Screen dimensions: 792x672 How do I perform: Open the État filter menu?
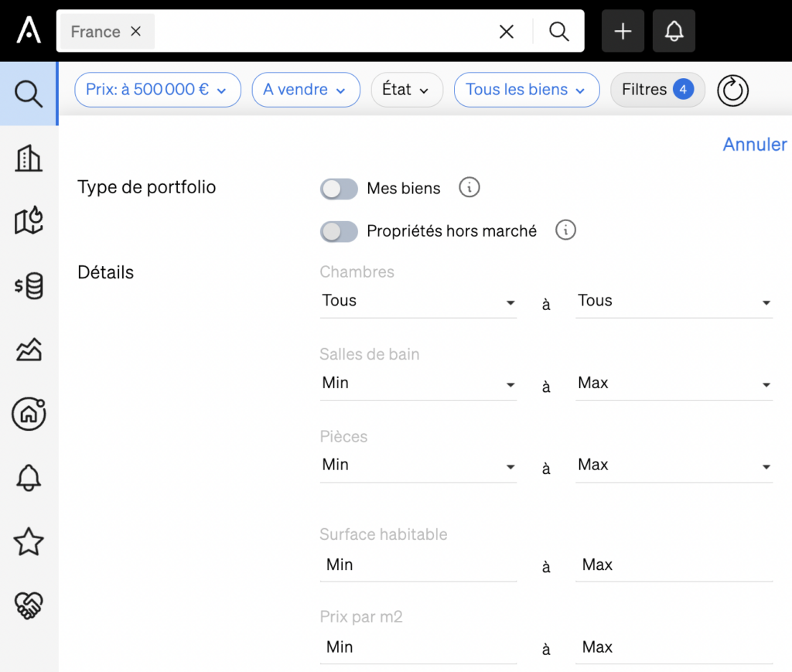click(406, 90)
